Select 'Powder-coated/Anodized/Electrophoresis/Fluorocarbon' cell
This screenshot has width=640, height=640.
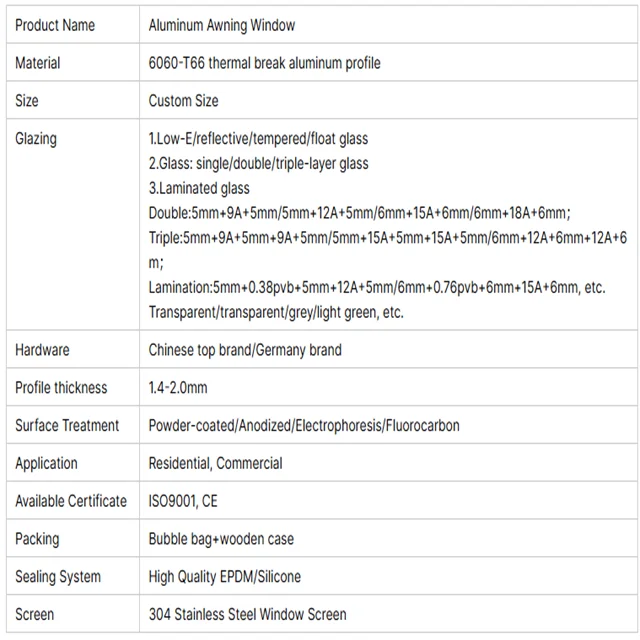pyautogui.click(x=304, y=426)
